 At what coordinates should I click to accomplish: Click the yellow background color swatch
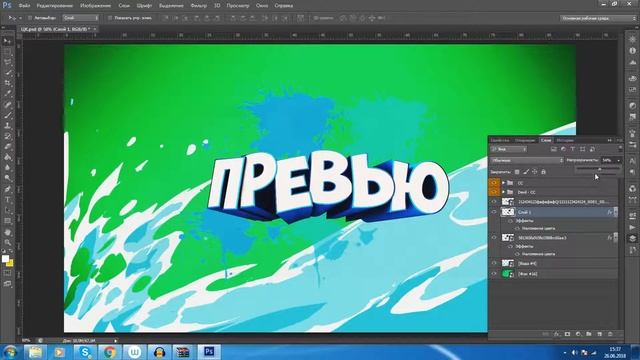(10, 263)
